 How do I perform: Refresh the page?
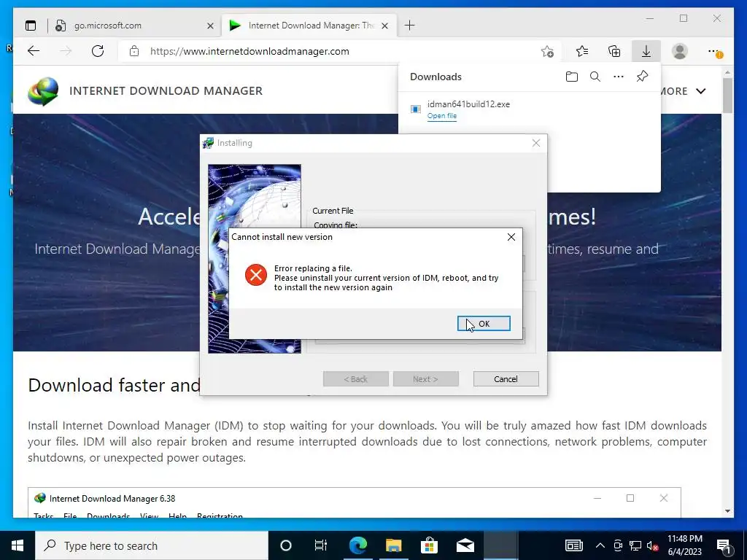click(98, 52)
